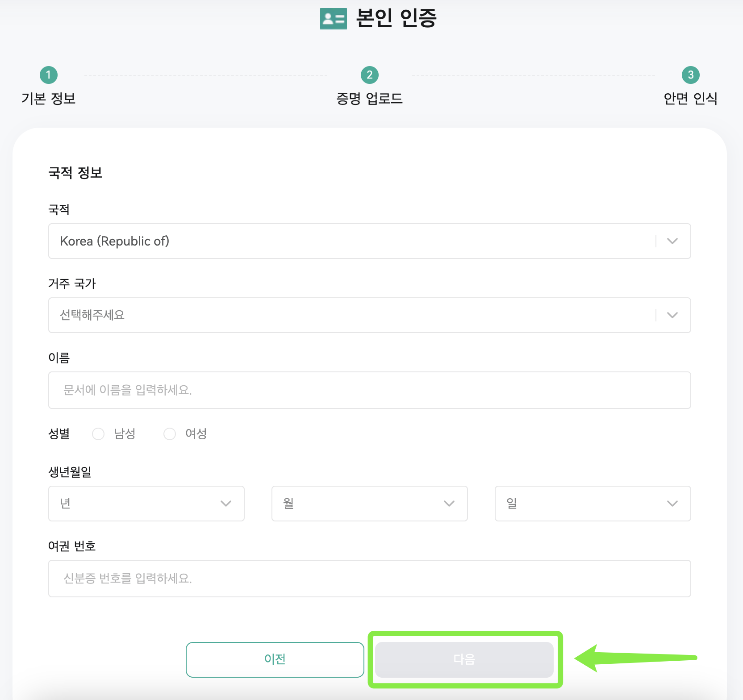
Task: Select step 3 circle for 안면 인식
Action: point(691,75)
